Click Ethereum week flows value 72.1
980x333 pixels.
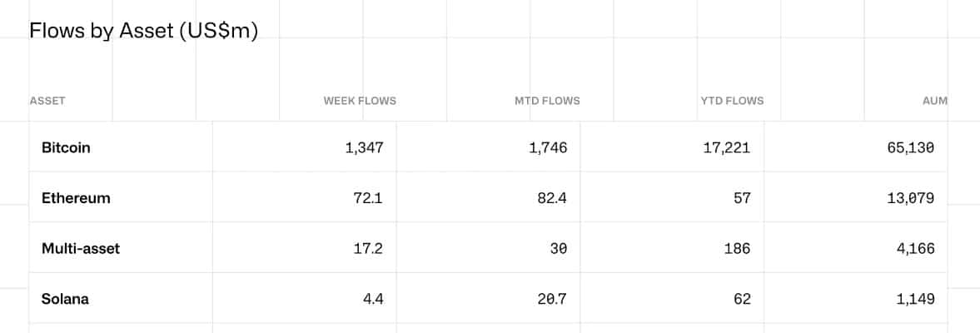point(368,199)
